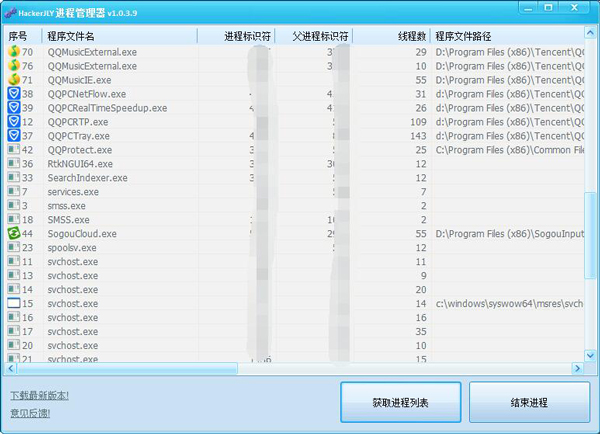Click the vertical scrollbar down arrow
Image resolution: width=600 pixels, height=434 pixels.
tap(590, 356)
